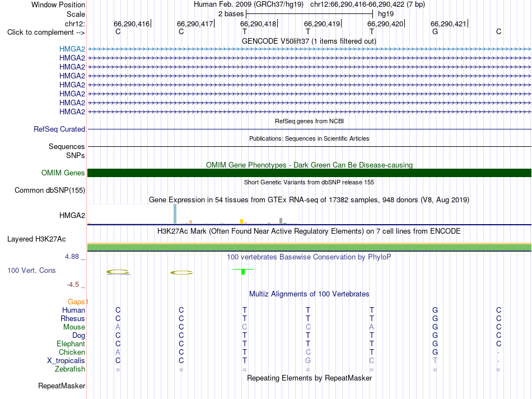
Task: Click reference base G in the complement row
Action: [435, 31]
